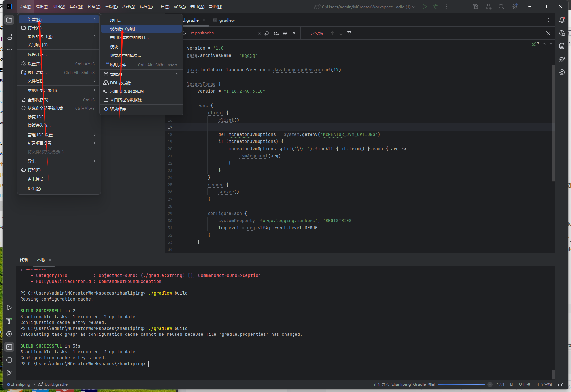Image resolution: width=571 pixels, height=392 pixels.
Task: Close the search bar with the X
Action: (548, 33)
